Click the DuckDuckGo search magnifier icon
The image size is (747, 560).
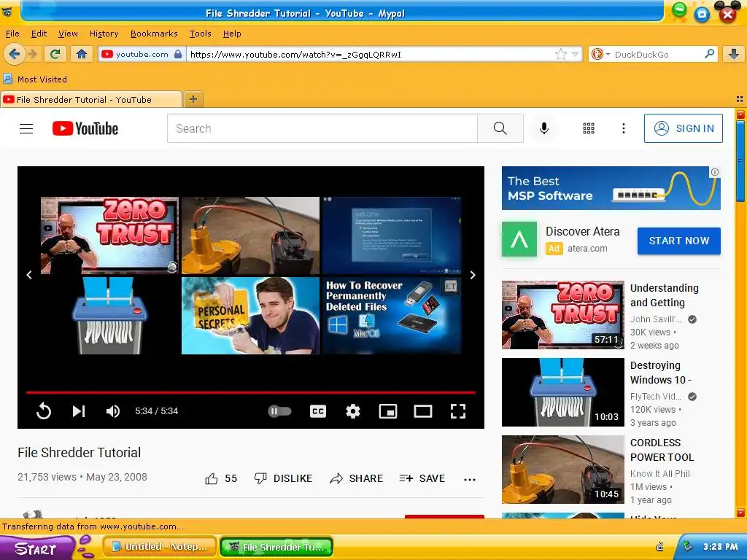click(x=709, y=54)
